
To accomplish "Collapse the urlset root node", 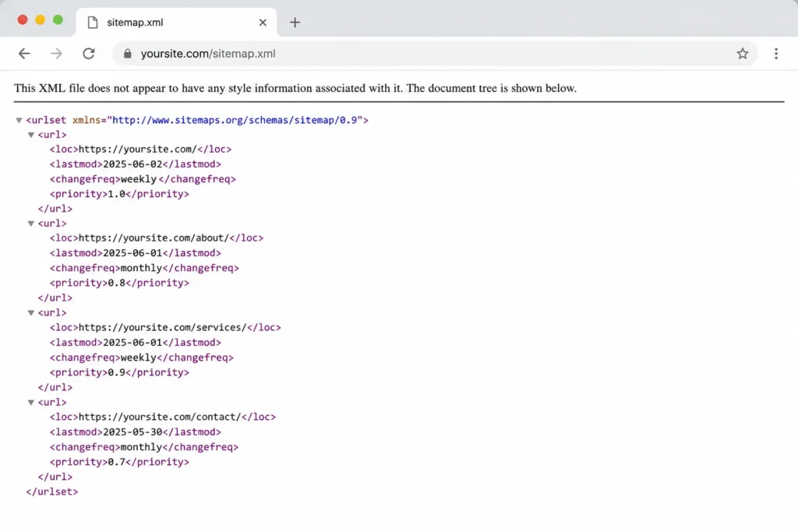I will 19,120.
